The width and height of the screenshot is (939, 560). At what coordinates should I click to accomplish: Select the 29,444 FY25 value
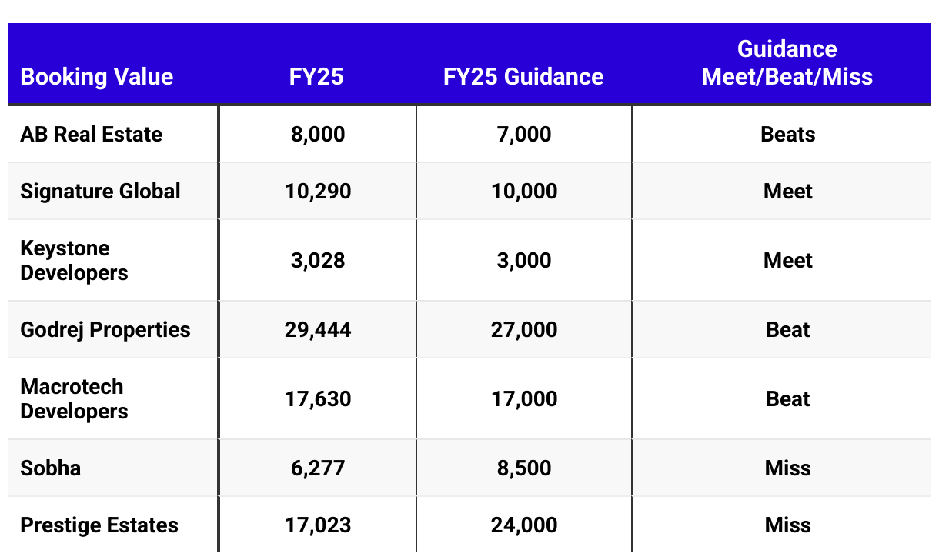coord(318,330)
